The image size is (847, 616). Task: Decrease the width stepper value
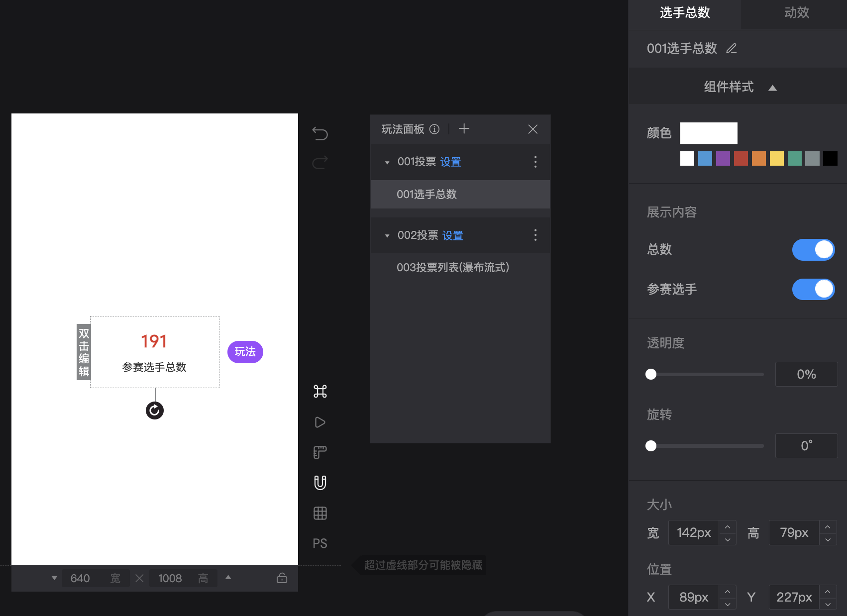pos(728,539)
